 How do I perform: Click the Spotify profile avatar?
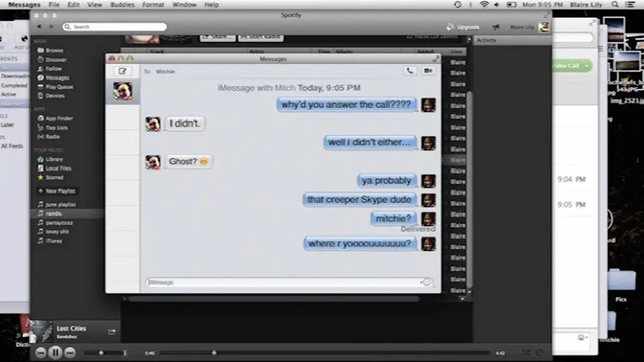[544, 27]
